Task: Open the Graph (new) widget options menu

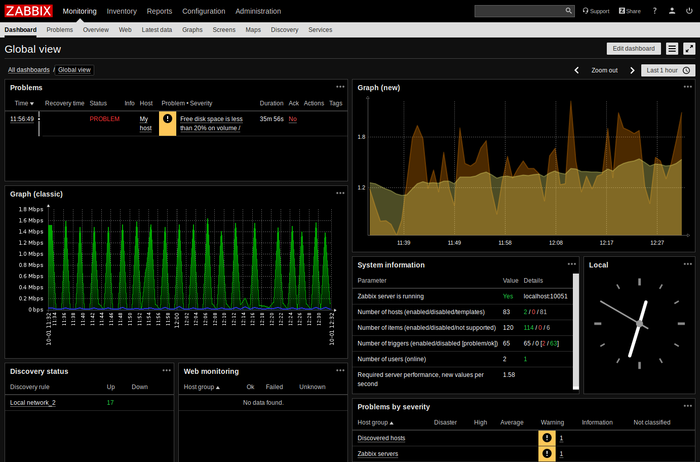Action: pos(689,87)
